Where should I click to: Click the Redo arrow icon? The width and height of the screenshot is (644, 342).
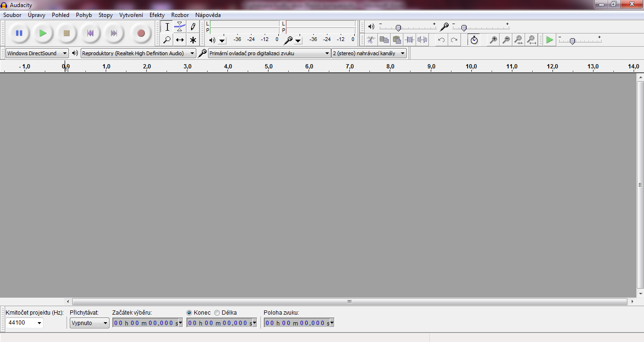coord(454,40)
